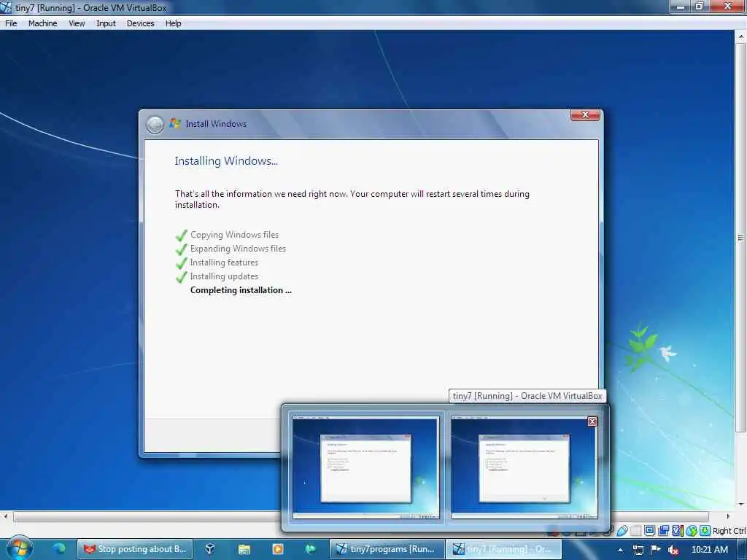
Task: Click the tiny7 [Running] tooltip label
Action: pos(527,396)
